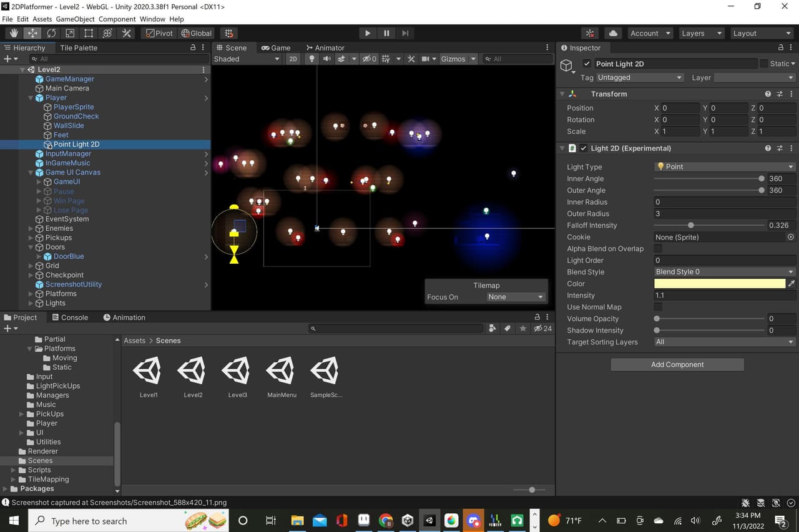This screenshot has width=799, height=532.
Task: Open the Level3 scene thumbnail
Action: [237, 377]
